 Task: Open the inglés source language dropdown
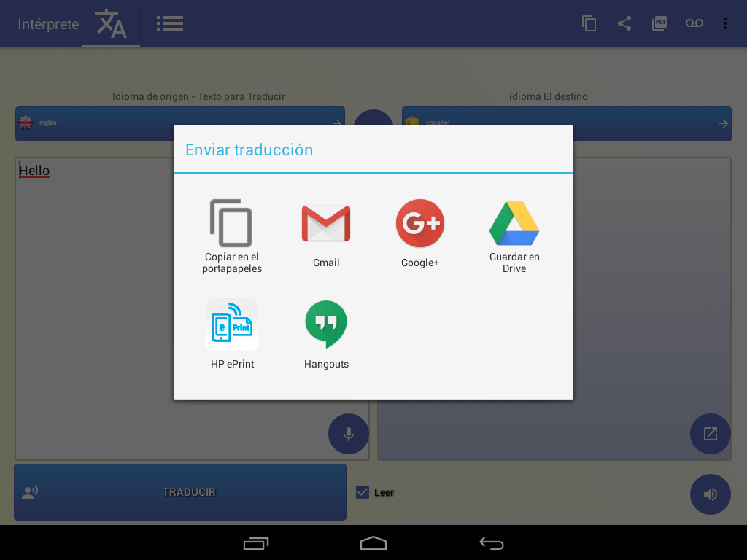point(180,124)
